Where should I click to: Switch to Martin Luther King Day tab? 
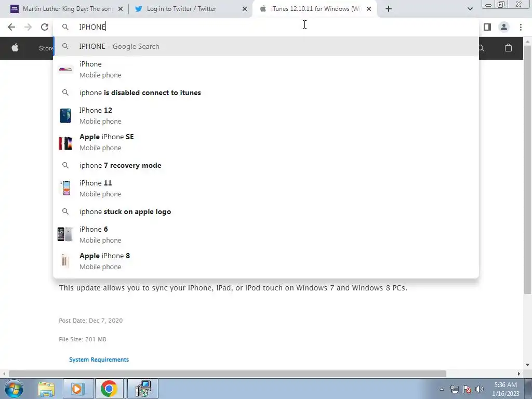point(67,9)
